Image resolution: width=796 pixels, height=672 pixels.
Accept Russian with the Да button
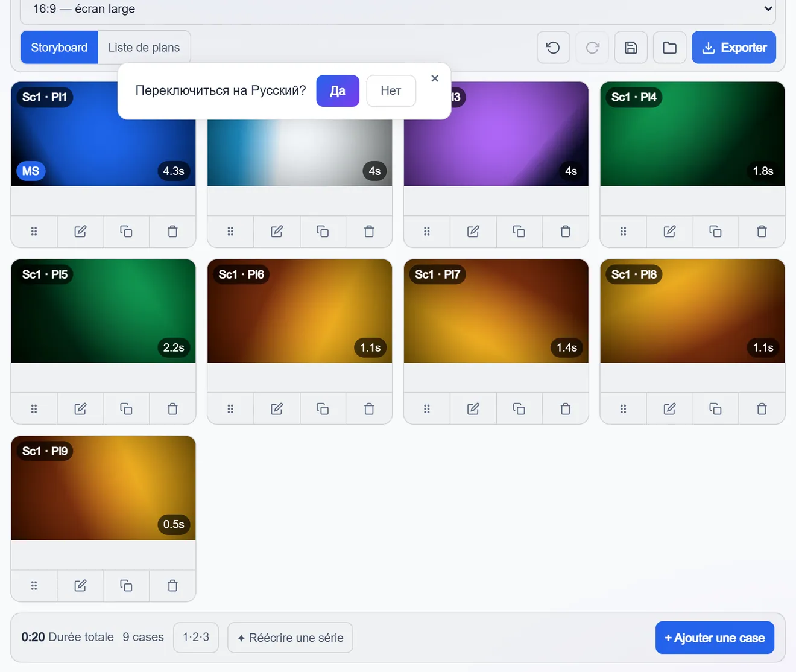pyautogui.click(x=338, y=90)
